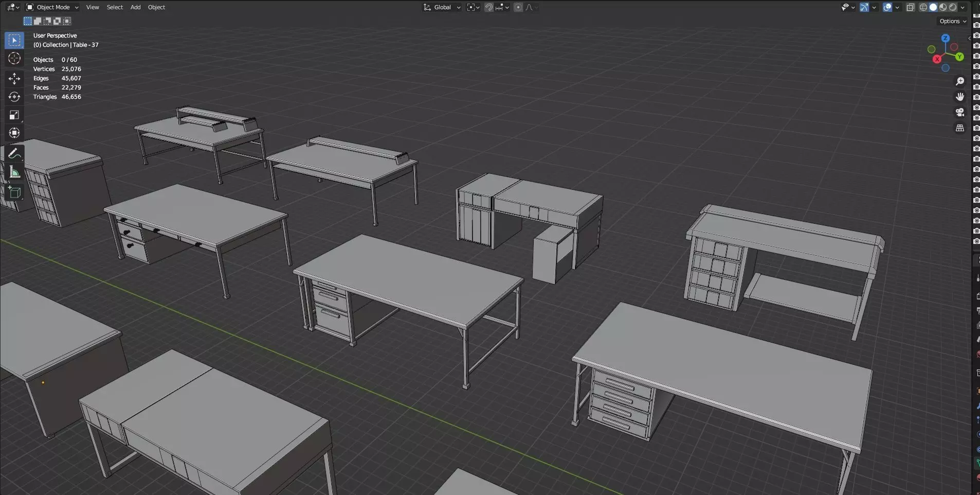Image resolution: width=980 pixels, height=495 pixels.
Task: Toggle viewport overlays
Action: [x=887, y=7]
